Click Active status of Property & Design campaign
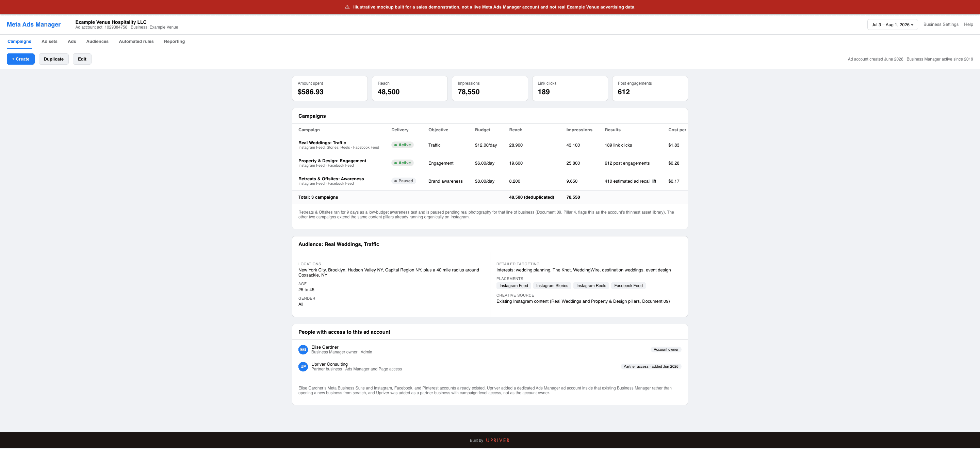This screenshot has width=980, height=449. [x=403, y=163]
